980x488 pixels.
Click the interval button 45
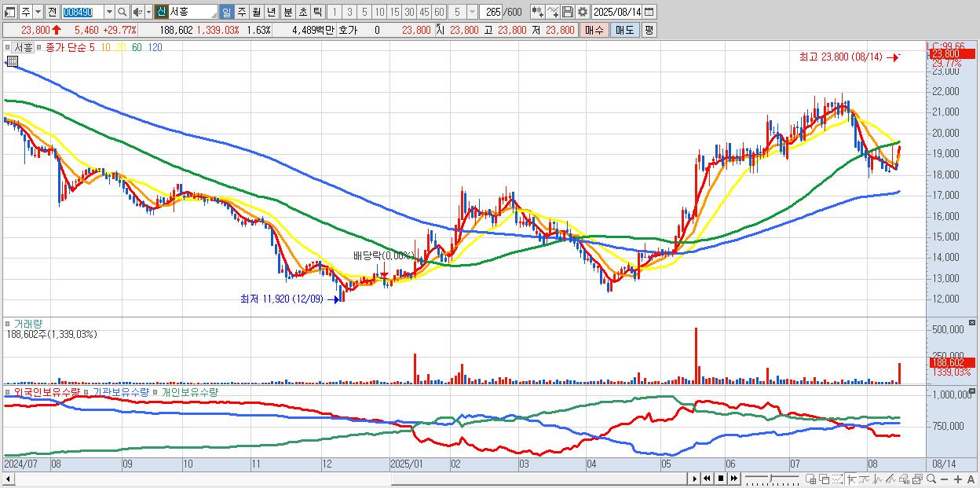click(x=424, y=12)
